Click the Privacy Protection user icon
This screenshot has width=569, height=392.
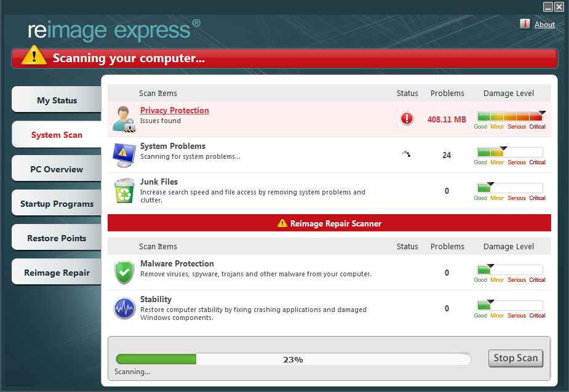point(124,119)
